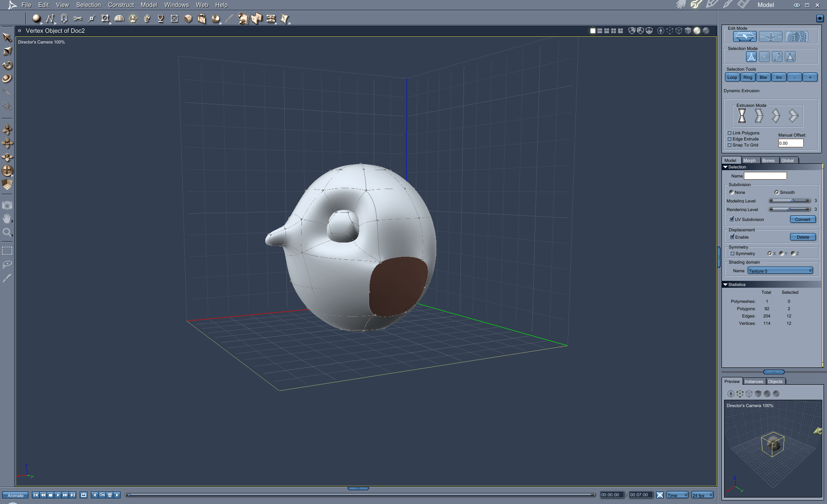Adjust the Modeling Level slider
This screenshot has width=827, height=504.
[792, 201]
